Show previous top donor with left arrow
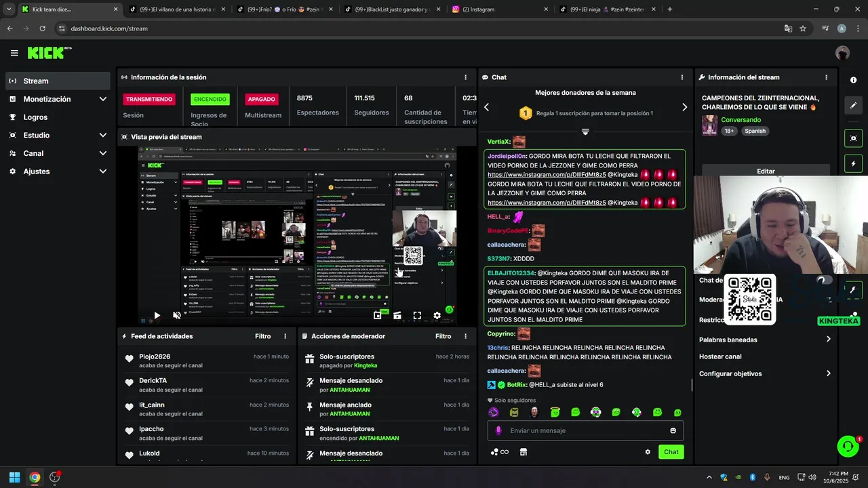868x488 pixels. [486, 107]
